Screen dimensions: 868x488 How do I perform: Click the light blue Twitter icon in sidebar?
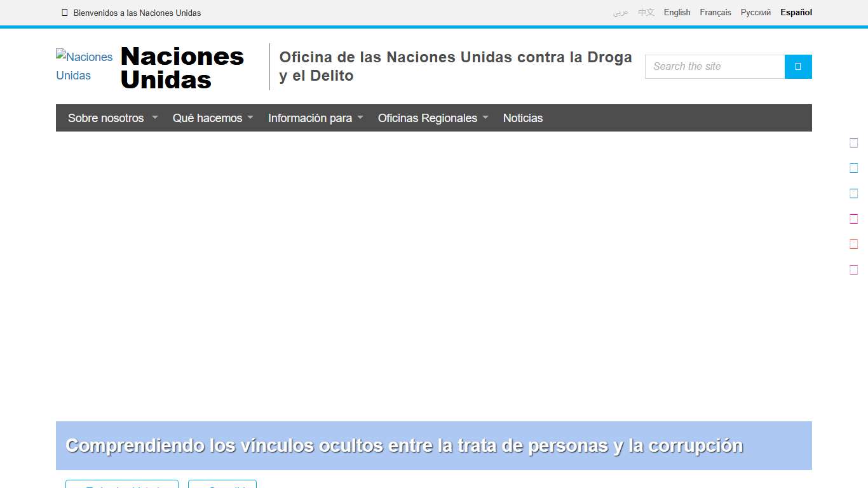pos(854,168)
